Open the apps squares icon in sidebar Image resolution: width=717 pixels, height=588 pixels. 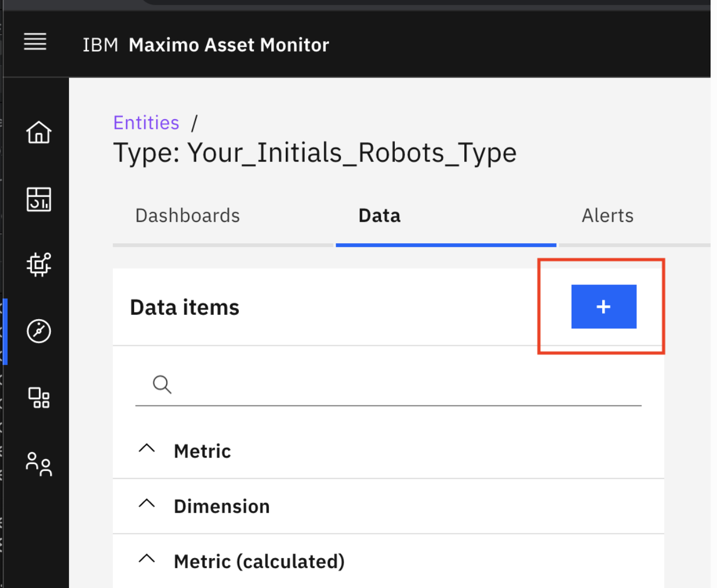pyautogui.click(x=39, y=398)
